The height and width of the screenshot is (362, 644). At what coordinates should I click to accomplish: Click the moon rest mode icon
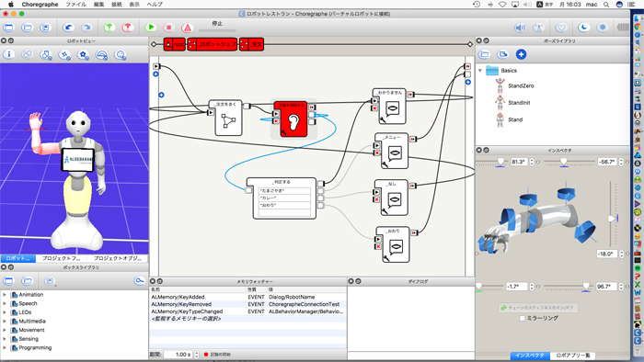tap(583, 28)
